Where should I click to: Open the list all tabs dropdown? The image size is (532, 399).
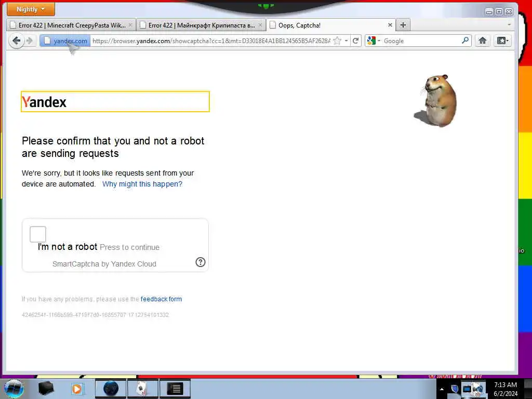pos(509,25)
